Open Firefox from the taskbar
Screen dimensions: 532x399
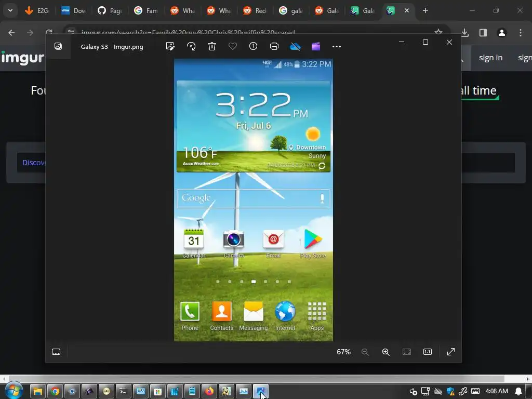click(209, 391)
